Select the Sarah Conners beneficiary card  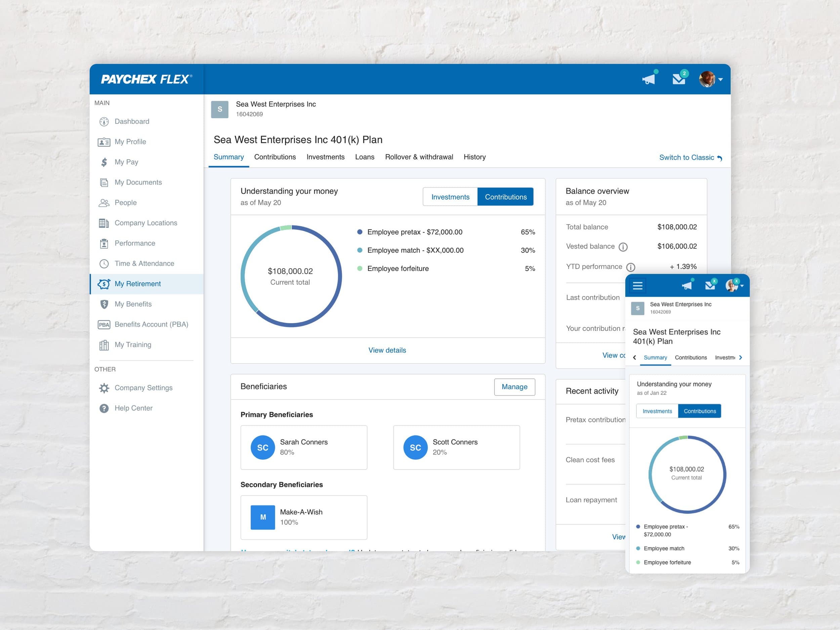click(x=304, y=447)
